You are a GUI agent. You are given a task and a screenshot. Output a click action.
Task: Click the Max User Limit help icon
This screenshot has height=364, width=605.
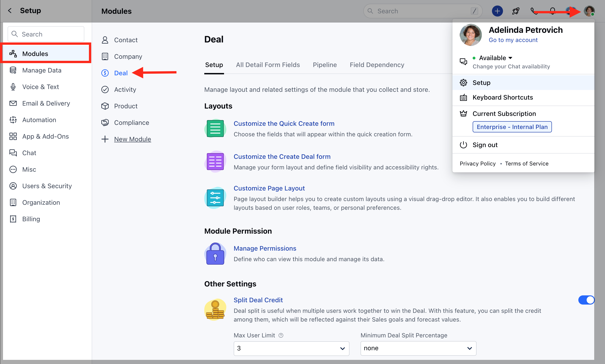pyautogui.click(x=281, y=335)
